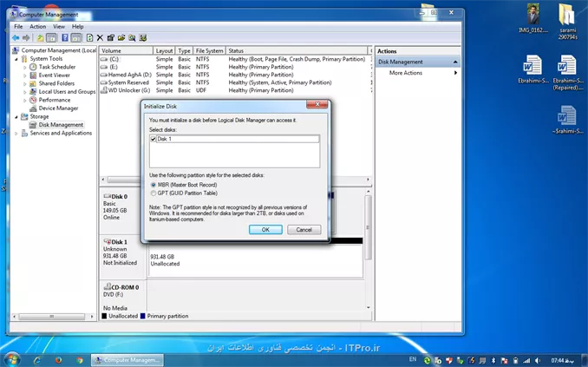588x367 pixels.
Task: Click Cancel in Initialize Disk dialog
Action: [304, 230]
